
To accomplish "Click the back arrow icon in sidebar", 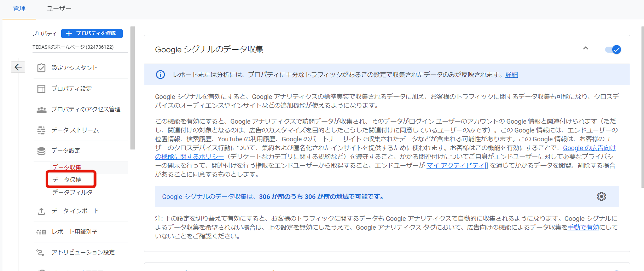I will (18, 67).
